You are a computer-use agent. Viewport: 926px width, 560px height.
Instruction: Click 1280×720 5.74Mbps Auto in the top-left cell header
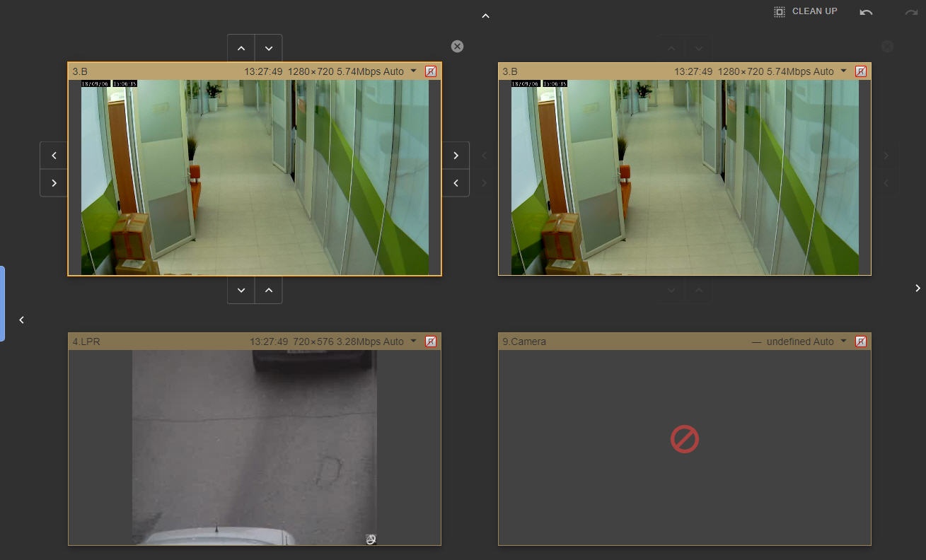(346, 71)
